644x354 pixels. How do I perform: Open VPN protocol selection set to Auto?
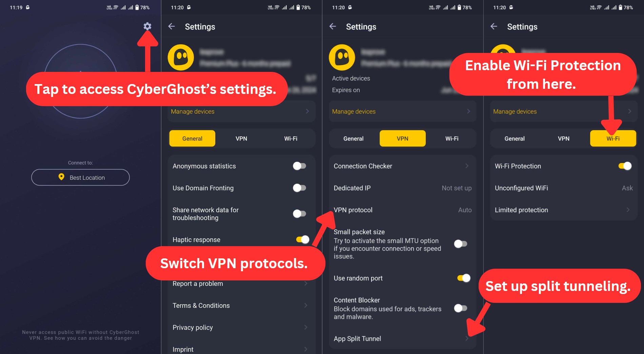pyautogui.click(x=402, y=210)
